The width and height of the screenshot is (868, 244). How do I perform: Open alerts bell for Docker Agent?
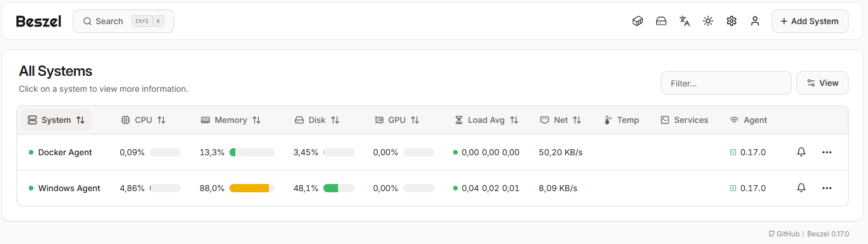[x=801, y=152]
